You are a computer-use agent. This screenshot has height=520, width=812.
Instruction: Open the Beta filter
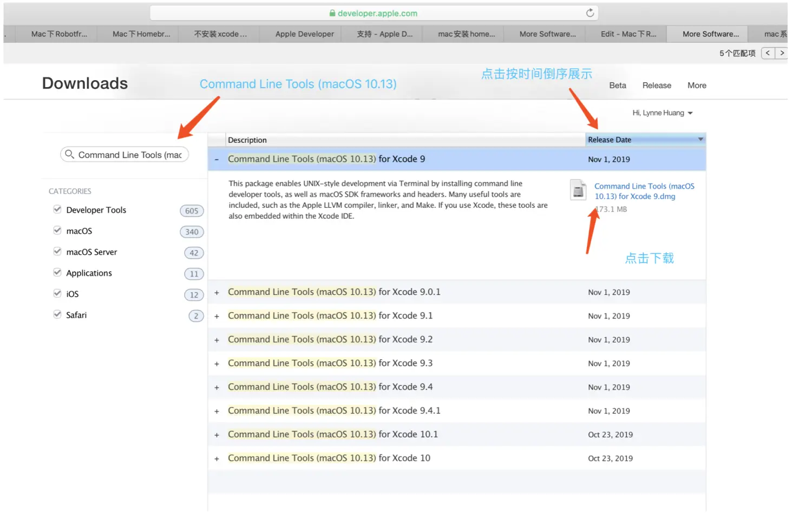[618, 85]
